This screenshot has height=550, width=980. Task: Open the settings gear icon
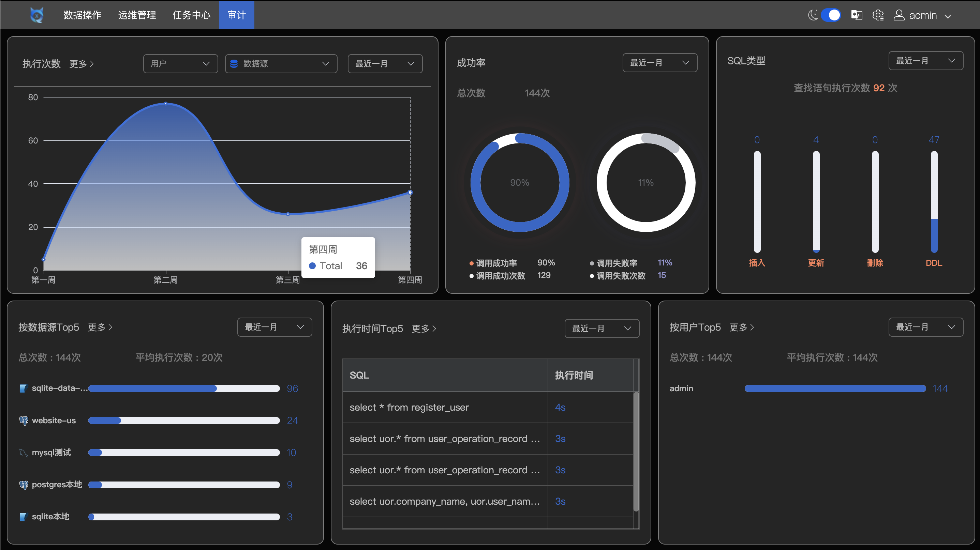click(878, 15)
